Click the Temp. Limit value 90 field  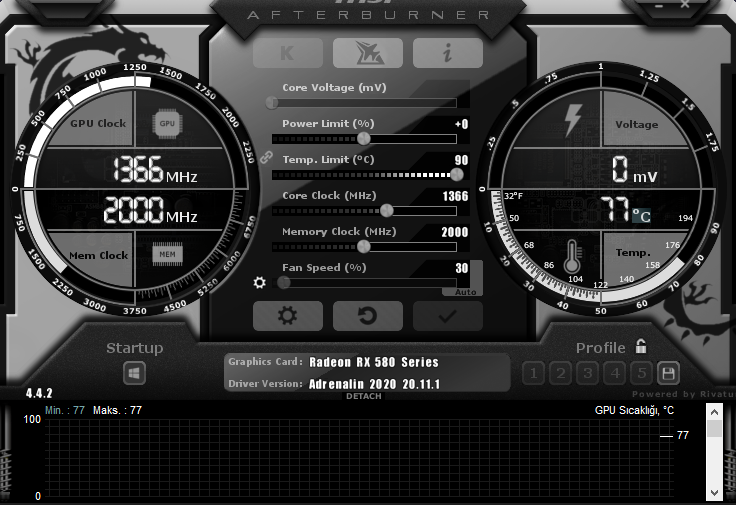(461, 160)
